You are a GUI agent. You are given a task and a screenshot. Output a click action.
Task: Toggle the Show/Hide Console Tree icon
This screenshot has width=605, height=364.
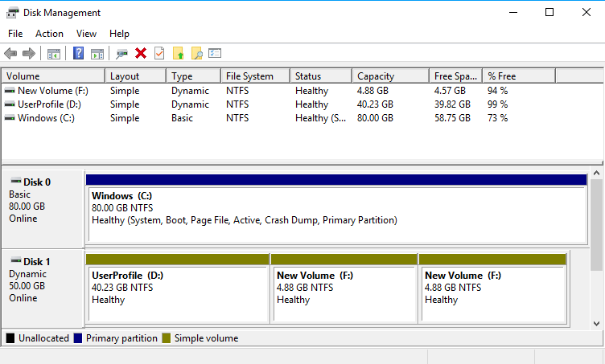click(53, 54)
